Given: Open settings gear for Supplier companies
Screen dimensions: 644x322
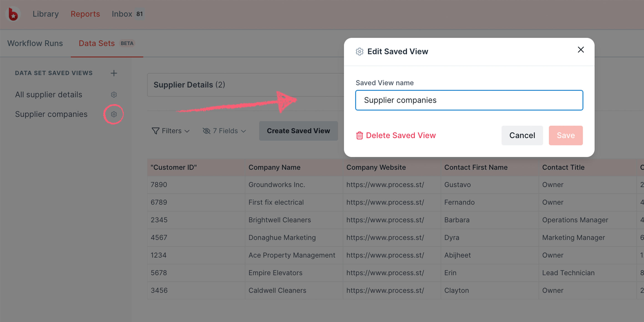Looking at the screenshot, I should (114, 114).
